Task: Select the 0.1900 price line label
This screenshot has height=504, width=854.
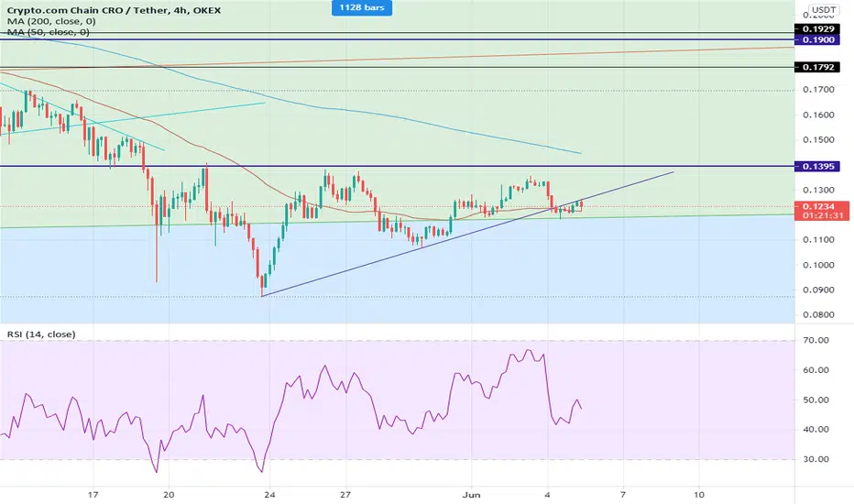Action: click(817, 39)
